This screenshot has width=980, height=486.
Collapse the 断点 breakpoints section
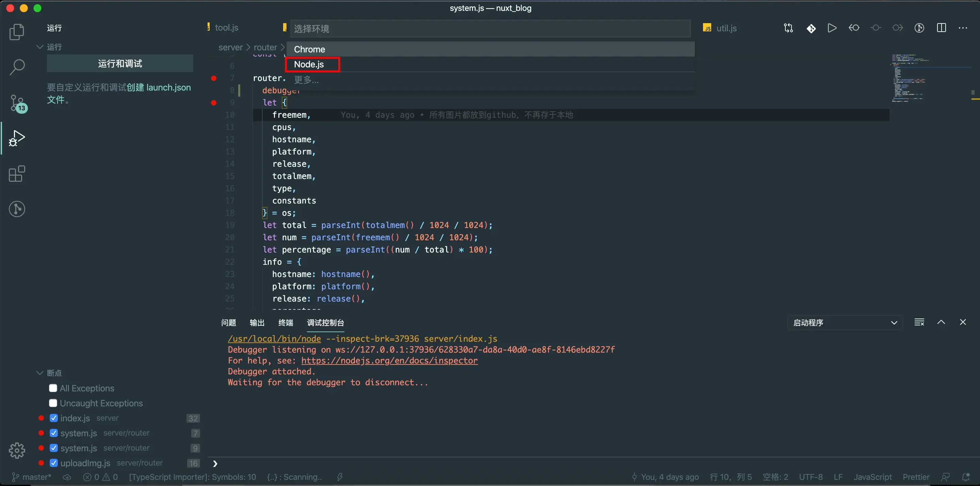coord(39,373)
